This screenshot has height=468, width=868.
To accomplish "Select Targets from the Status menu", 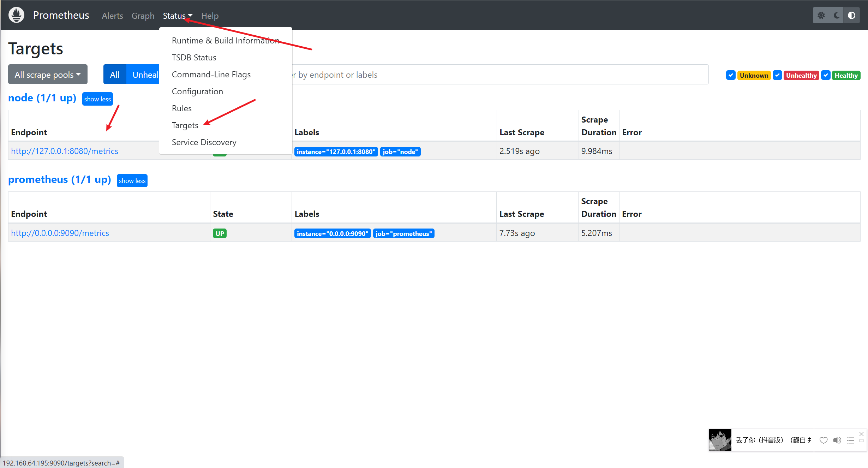I will (x=185, y=125).
